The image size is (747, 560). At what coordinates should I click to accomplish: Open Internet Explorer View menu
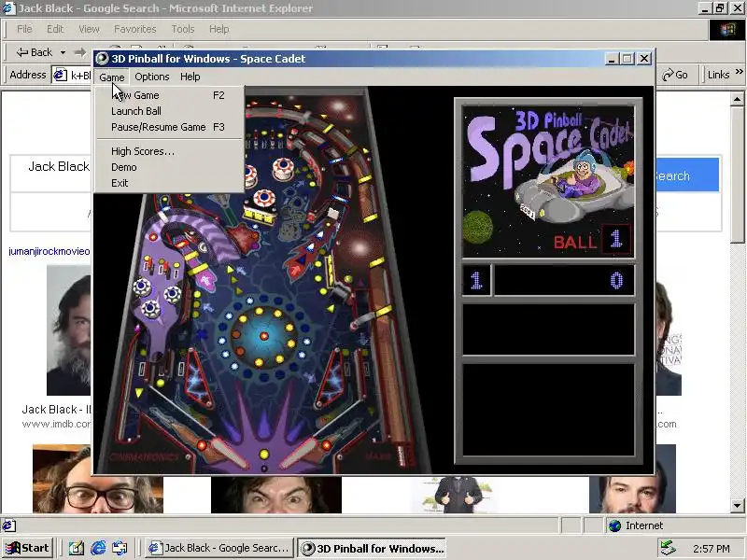click(89, 29)
